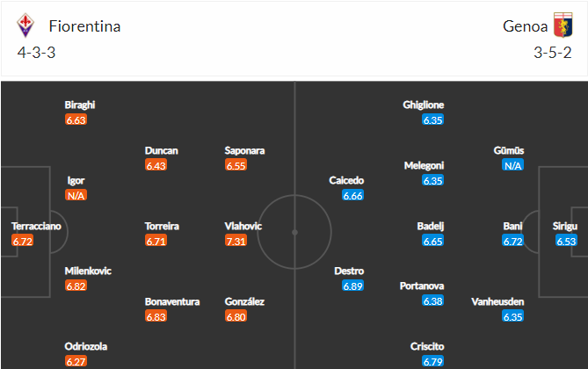
Task: Open the Fiorentina team name link
Action: (84, 26)
